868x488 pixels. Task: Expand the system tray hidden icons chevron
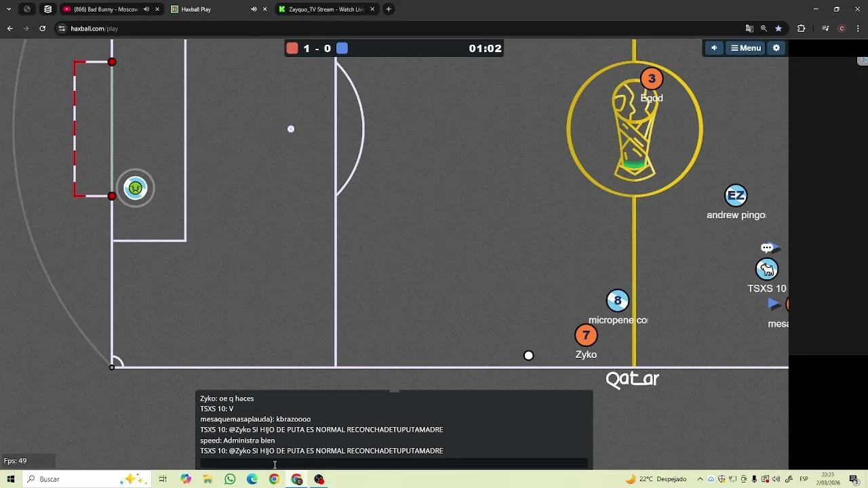[701, 479]
